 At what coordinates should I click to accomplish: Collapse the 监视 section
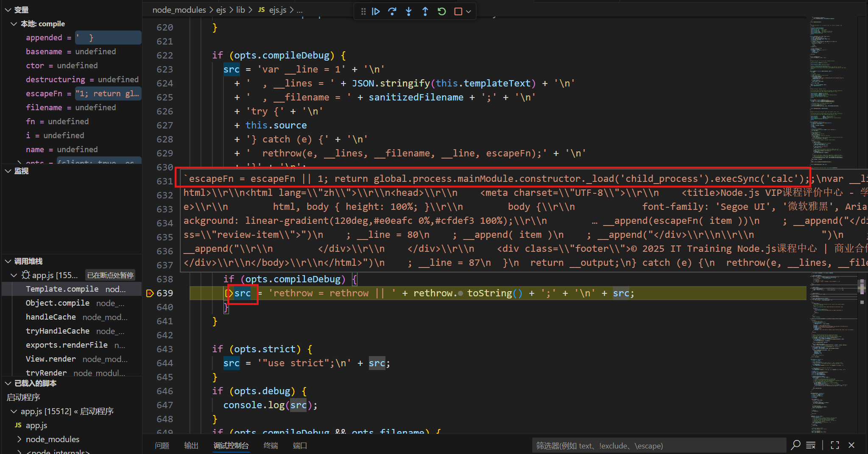[x=8, y=171]
